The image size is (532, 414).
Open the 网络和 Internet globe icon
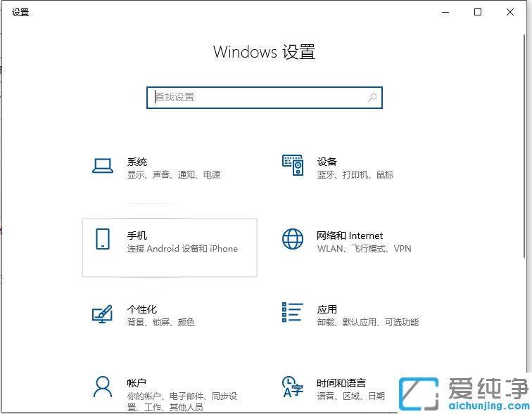tap(293, 239)
